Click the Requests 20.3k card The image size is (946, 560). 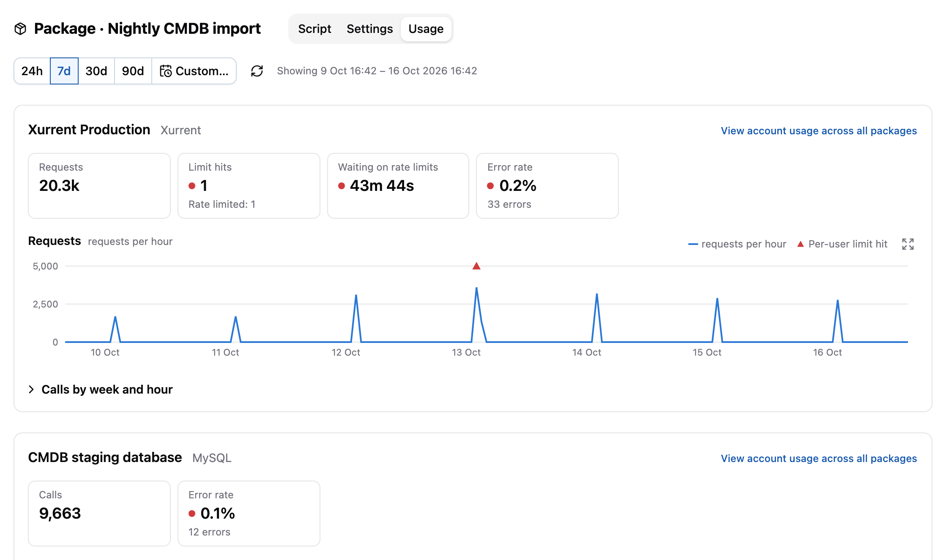(x=99, y=186)
